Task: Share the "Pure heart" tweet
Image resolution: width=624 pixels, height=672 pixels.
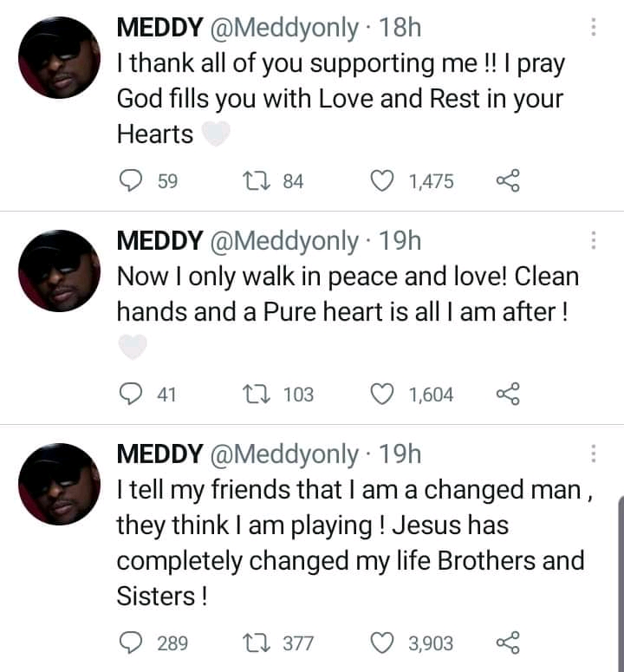Action: click(x=507, y=395)
